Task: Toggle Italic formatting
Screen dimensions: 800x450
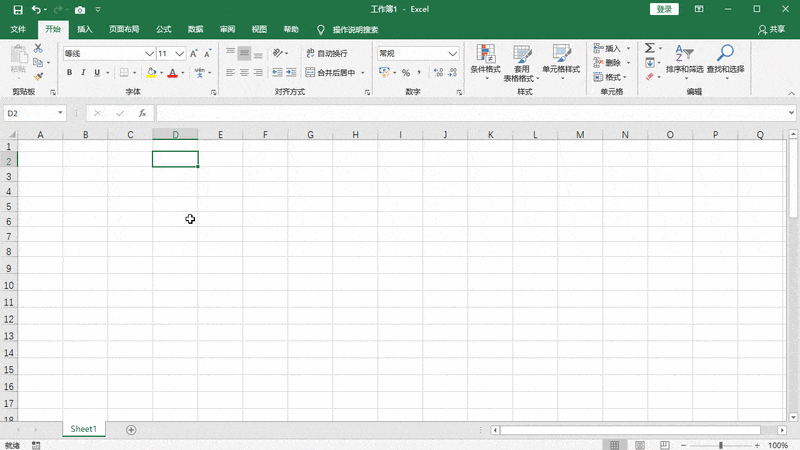Action: tap(83, 73)
